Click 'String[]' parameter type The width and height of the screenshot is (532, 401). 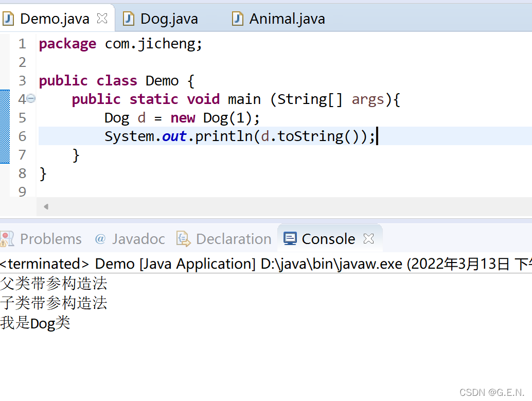tap(310, 99)
